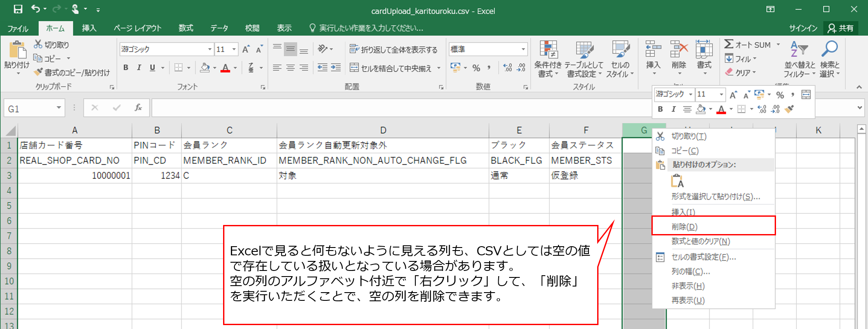The width and height of the screenshot is (868, 329).
Task: Click cell A3 containing 10000001
Action: point(75,176)
